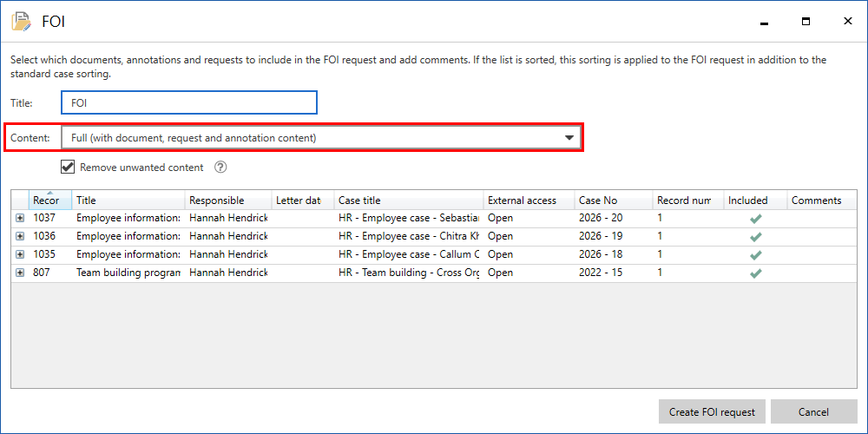Viewport: 868px width, 434px height.
Task: Sort by Responsible column header
Action: tap(228, 201)
